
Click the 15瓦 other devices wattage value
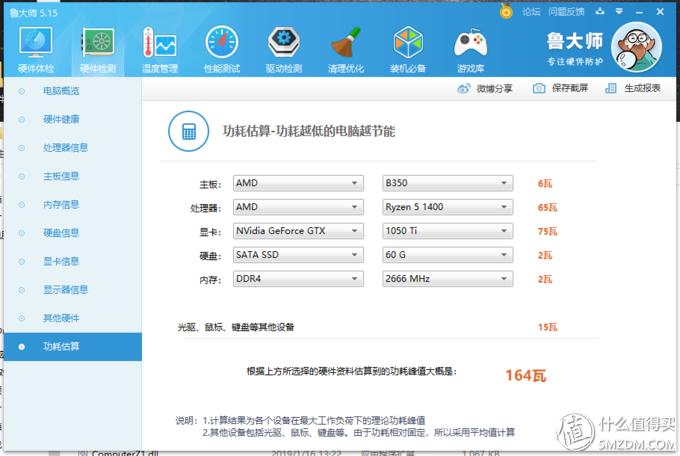(x=547, y=327)
